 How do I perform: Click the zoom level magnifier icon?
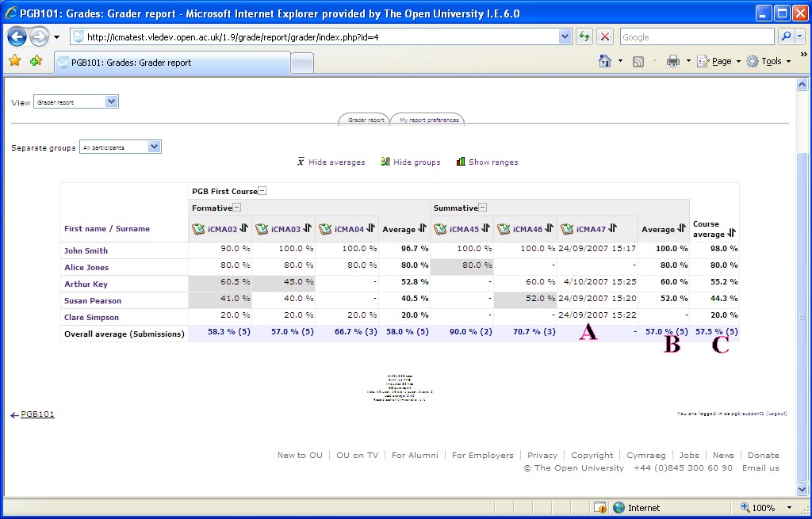pos(745,507)
